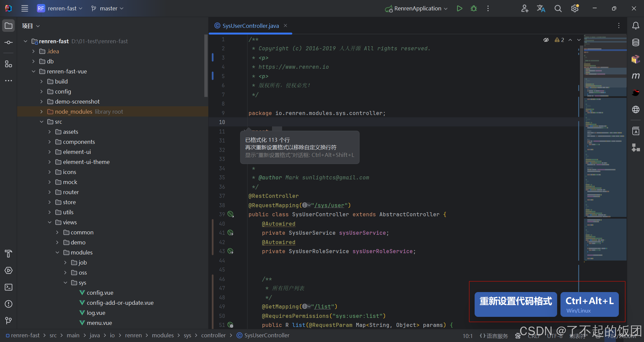
Task: Toggle the Problems tool window
Action: 9,304
